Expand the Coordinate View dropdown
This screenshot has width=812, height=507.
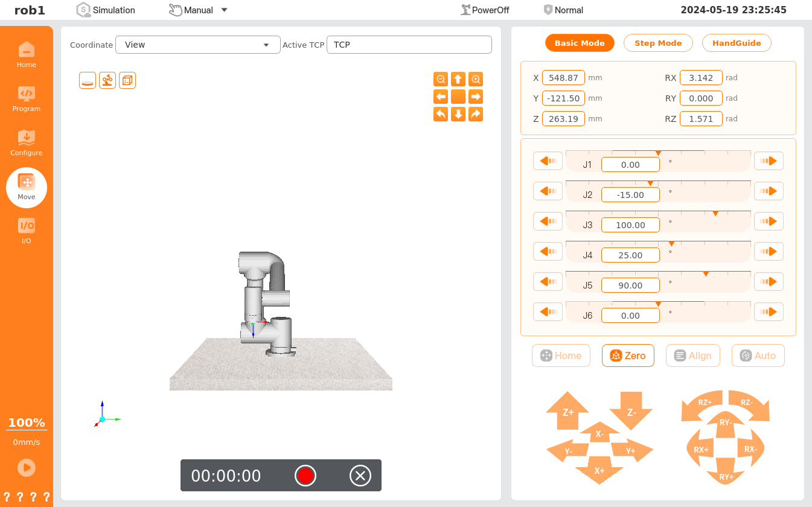197,45
